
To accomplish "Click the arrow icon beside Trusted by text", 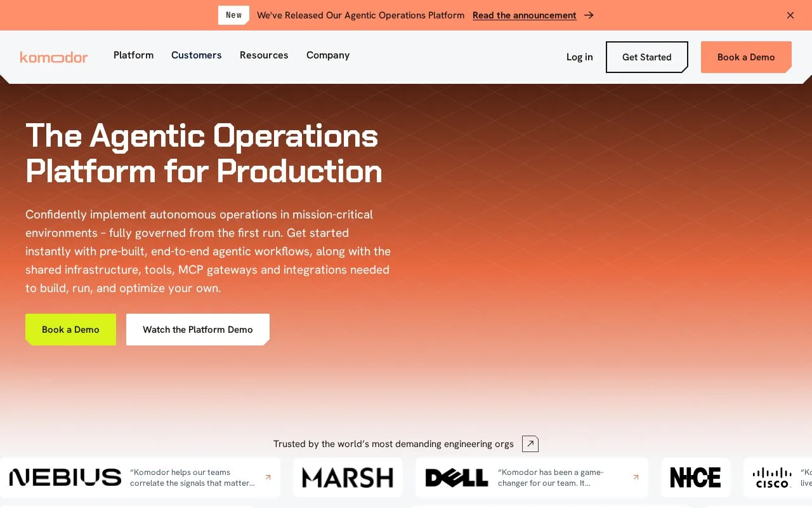I will coord(530,444).
